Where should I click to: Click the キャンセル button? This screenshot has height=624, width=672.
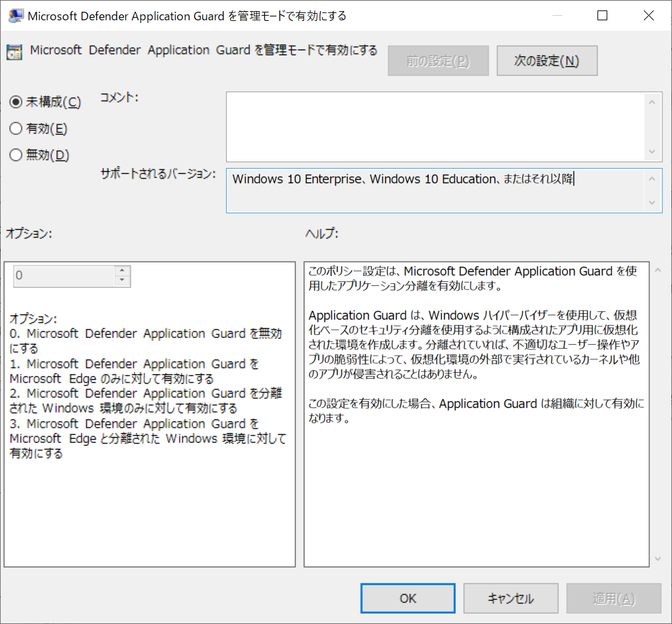click(x=511, y=598)
